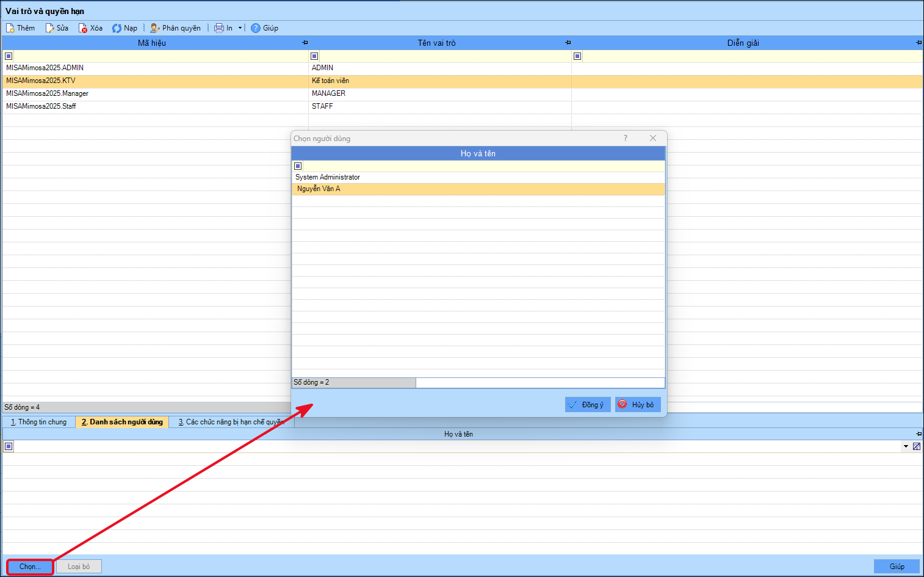Viewport: 924px width, 577px height.
Task: Expand the In print dropdown arrow
Action: point(240,28)
